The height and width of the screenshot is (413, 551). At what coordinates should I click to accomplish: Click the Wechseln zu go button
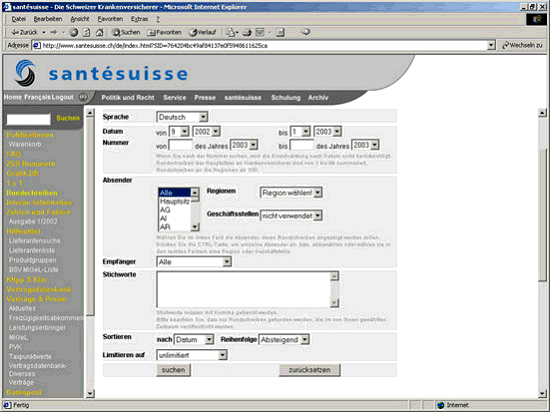(x=522, y=45)
